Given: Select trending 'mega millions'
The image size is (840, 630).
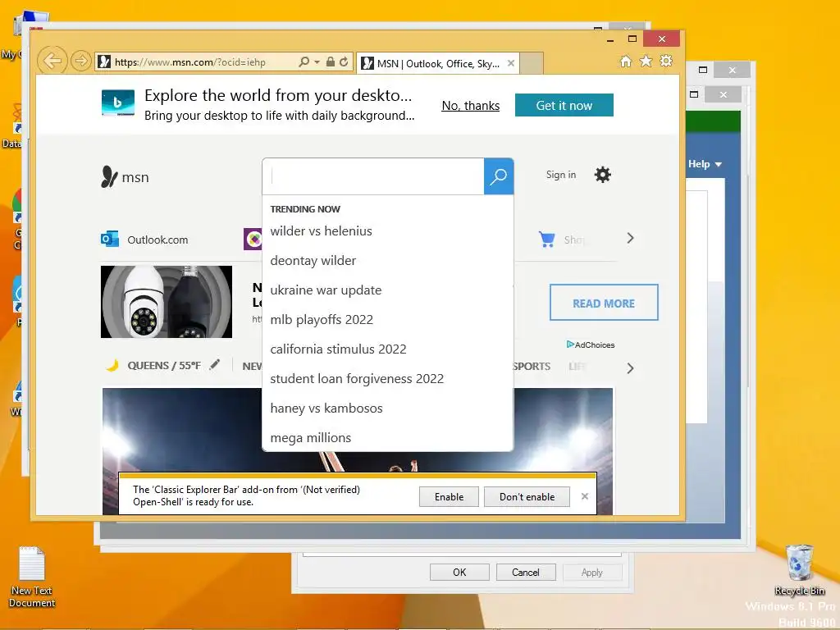Looking at the screenshot, I should tap(311, 438).
